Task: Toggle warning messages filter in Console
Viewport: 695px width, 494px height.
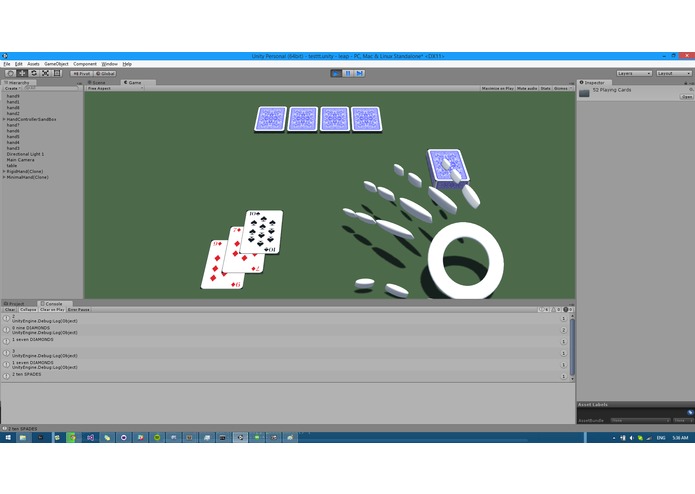Action: pos(556,309)
